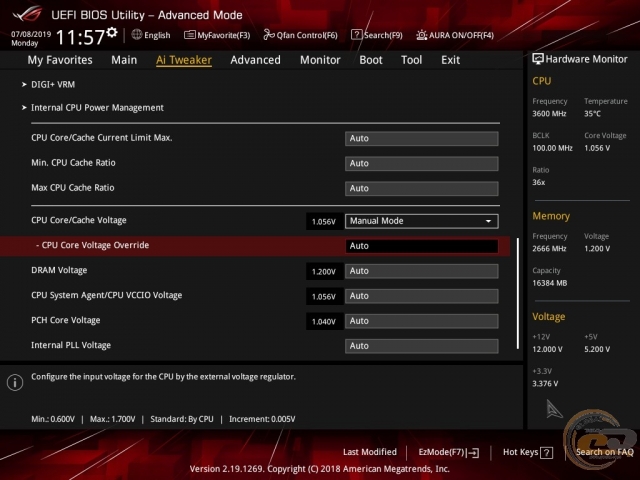Click CPU Core/Cache Current Limit Max. field

[422, 138]
